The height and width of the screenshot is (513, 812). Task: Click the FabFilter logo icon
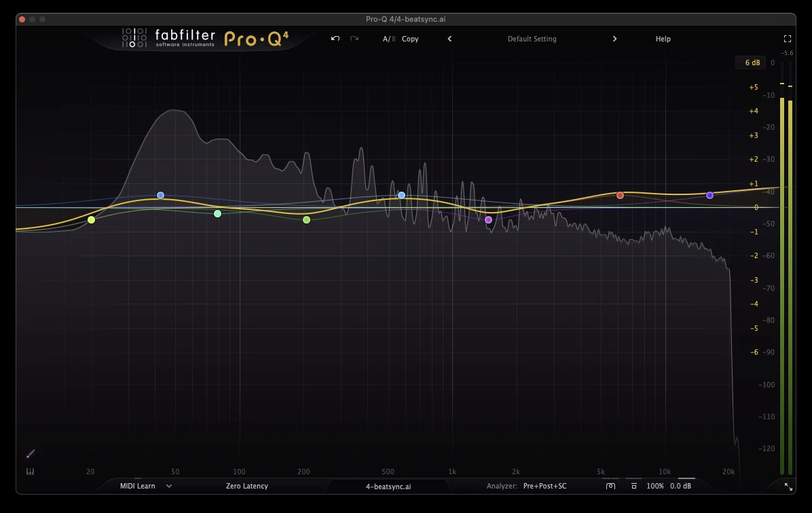(x=134, y=38)
